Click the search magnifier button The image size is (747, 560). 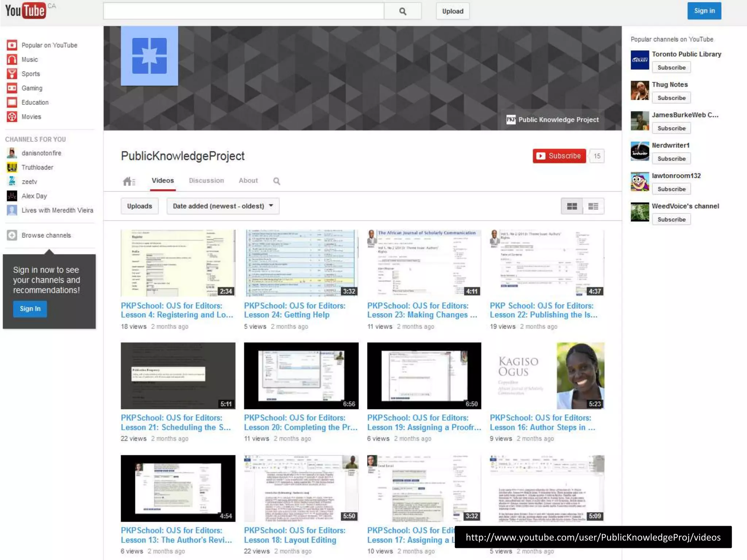(403, 11)
